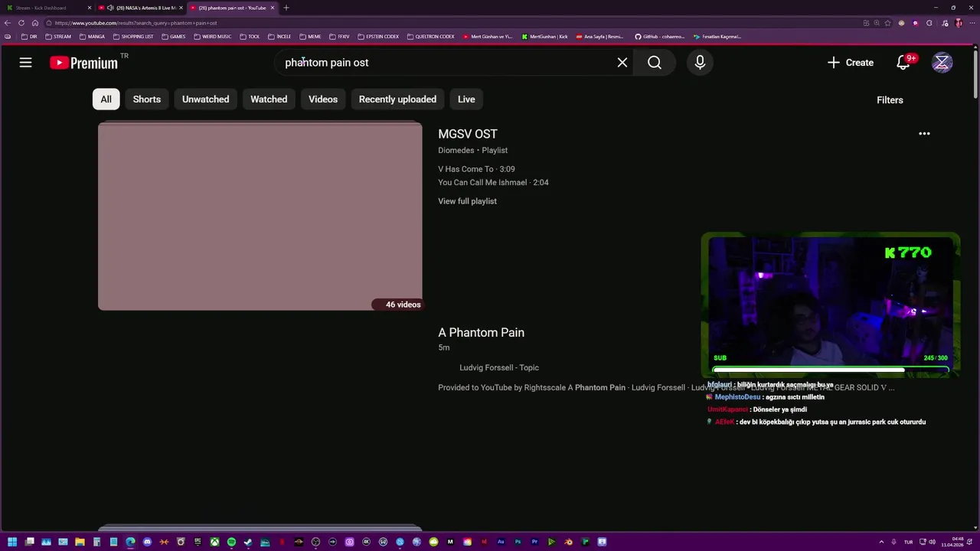Image resolution: width=980 pixels, height=551 pixels.
Task: Open the Filters dropdown
Action: (890, 100)
